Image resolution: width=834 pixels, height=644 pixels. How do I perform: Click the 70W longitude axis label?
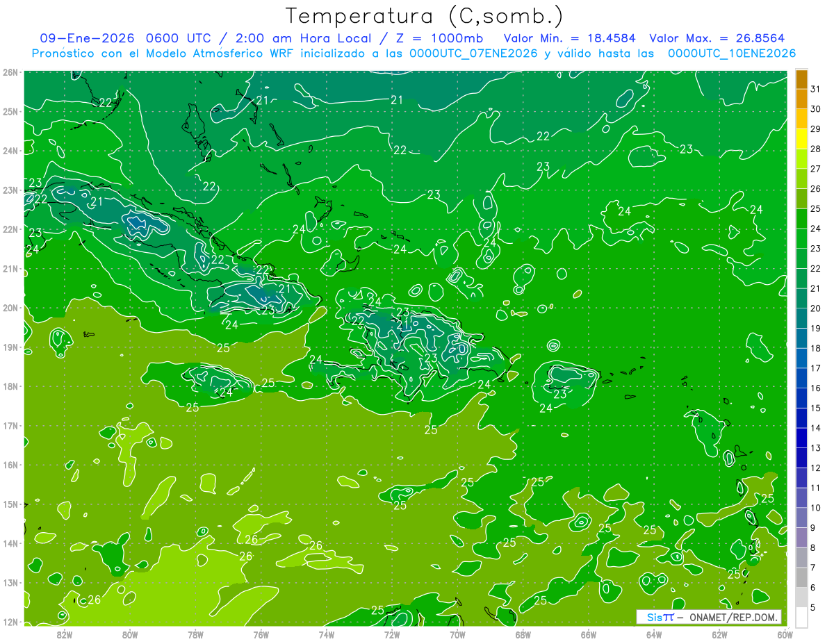point(457,634)
